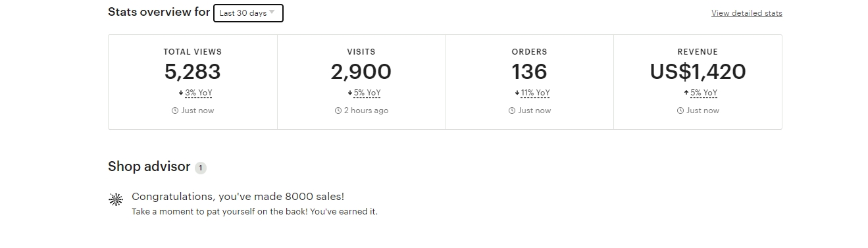Click the down arrow icon under Orders
The image size is (868, 248).
[x=517, y=93]
